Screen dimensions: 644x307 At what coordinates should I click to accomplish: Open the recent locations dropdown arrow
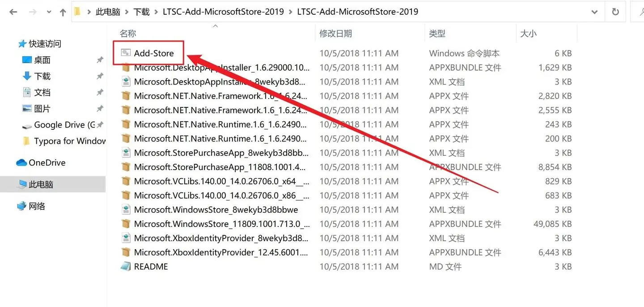[x=48, y=13]
